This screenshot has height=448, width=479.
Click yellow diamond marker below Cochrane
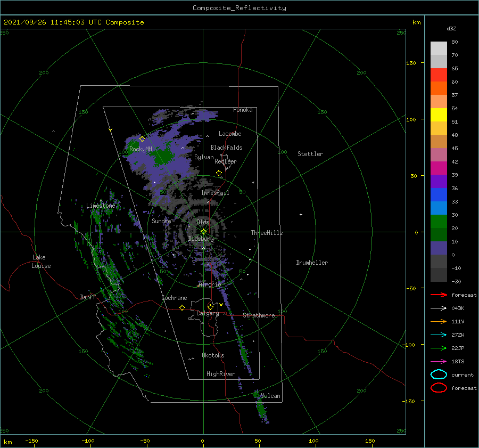click(183, 307)
